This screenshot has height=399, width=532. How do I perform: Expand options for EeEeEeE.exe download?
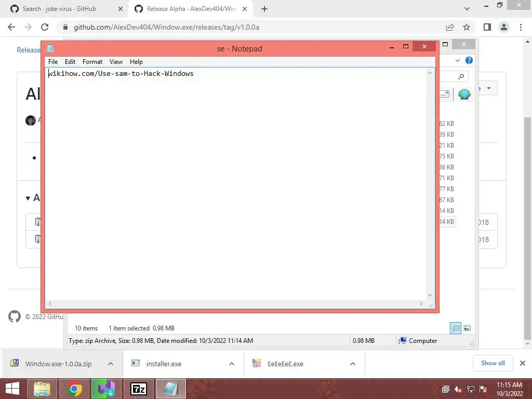[353, 364]
